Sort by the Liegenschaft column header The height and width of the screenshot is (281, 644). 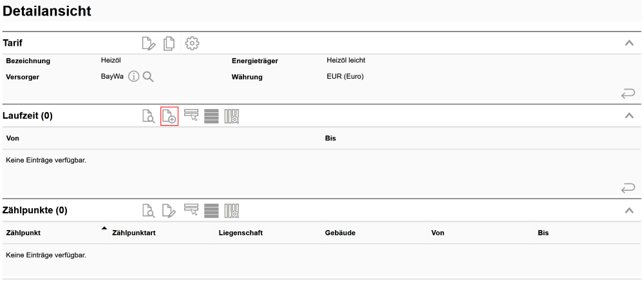point(240,233)
